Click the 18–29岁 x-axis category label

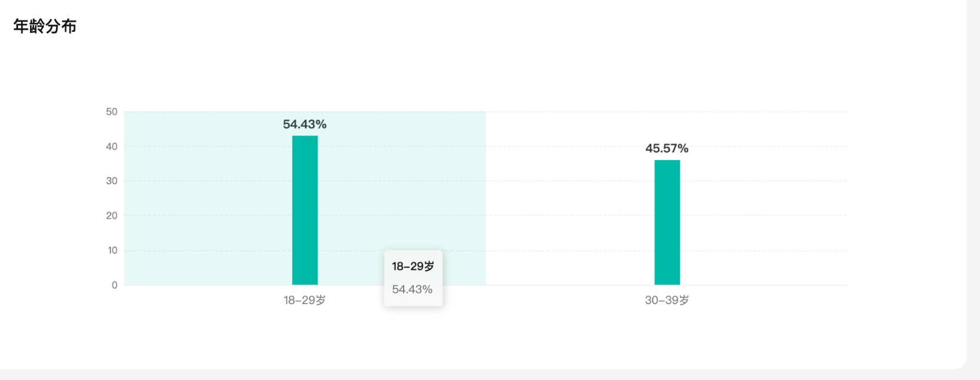304,300
